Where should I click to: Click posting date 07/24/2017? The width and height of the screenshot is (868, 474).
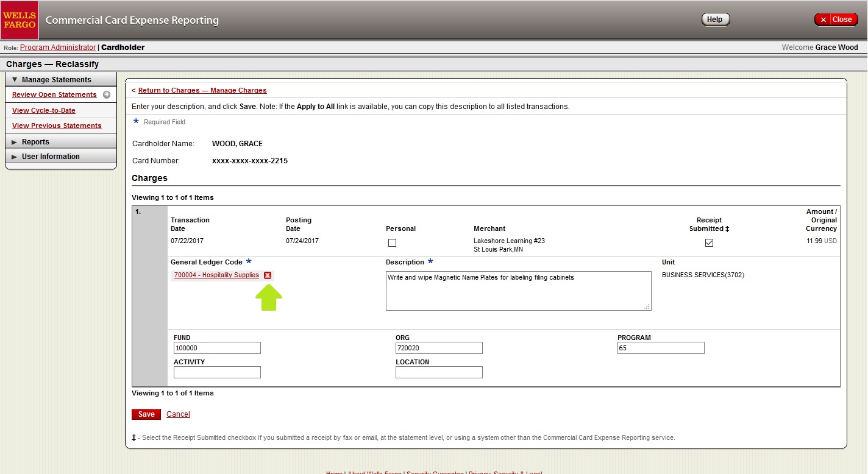pyautogui.click(x=302, y=241)
